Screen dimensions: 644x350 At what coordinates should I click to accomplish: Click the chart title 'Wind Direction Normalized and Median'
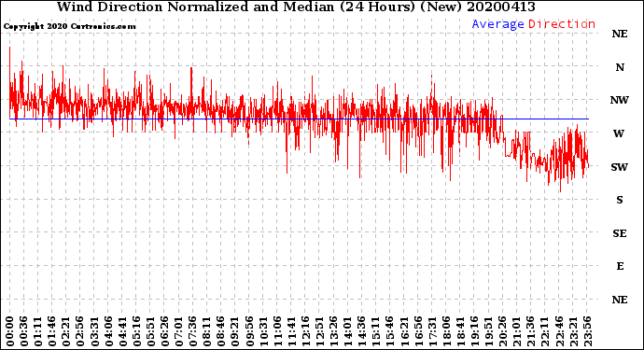pos(195,7)
